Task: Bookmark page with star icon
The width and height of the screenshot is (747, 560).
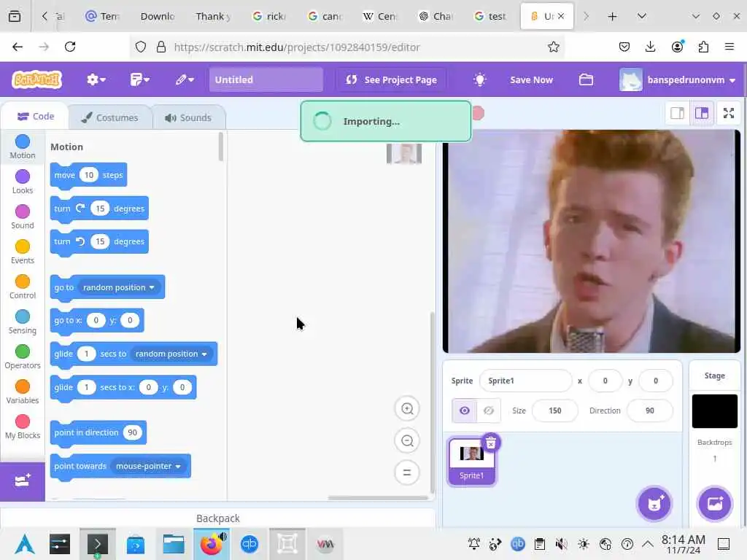Action: click(553, 47)
